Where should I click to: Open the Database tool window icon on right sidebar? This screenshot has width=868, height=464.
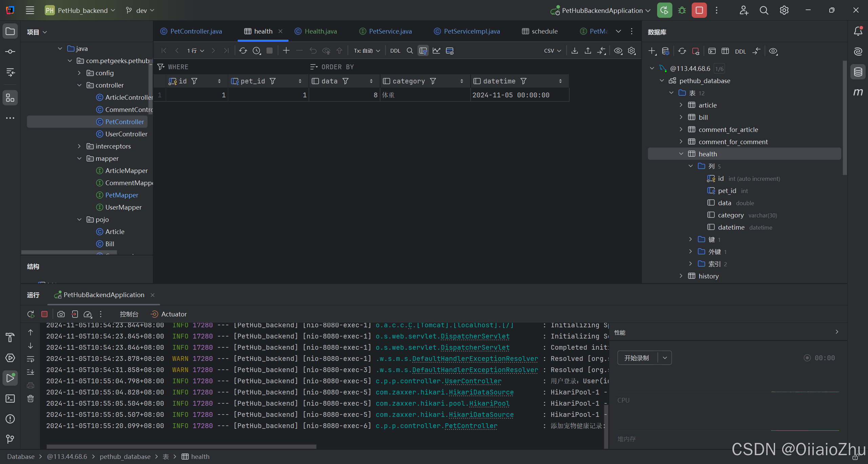pos(858,72)
